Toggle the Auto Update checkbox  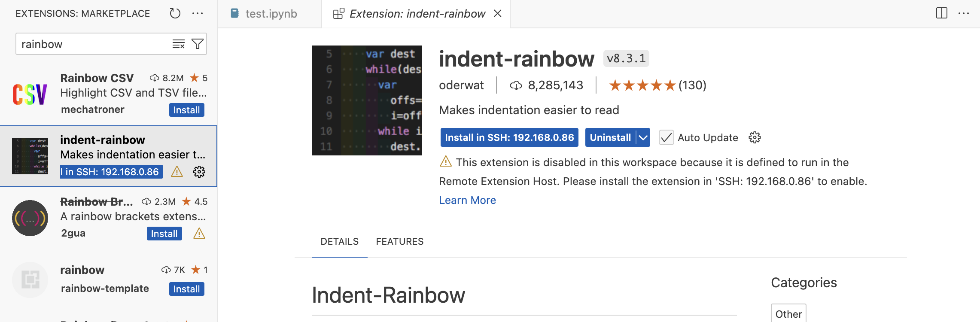666,137
